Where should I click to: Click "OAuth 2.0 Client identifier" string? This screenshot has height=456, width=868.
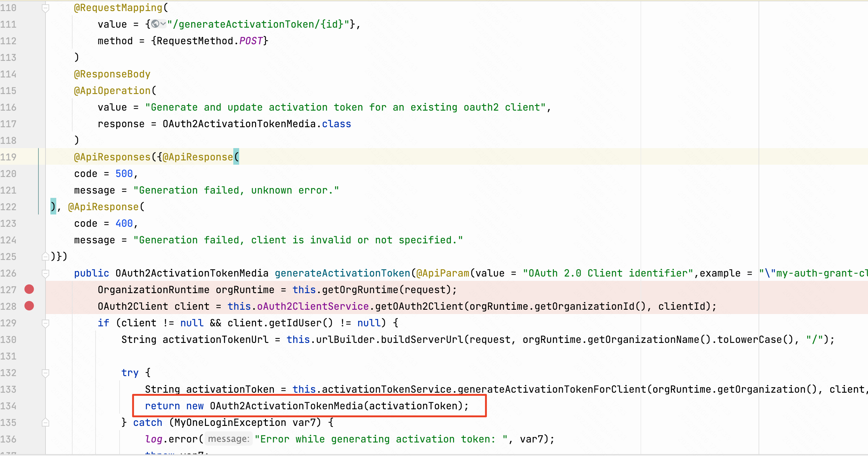click(x=608, y=273)
